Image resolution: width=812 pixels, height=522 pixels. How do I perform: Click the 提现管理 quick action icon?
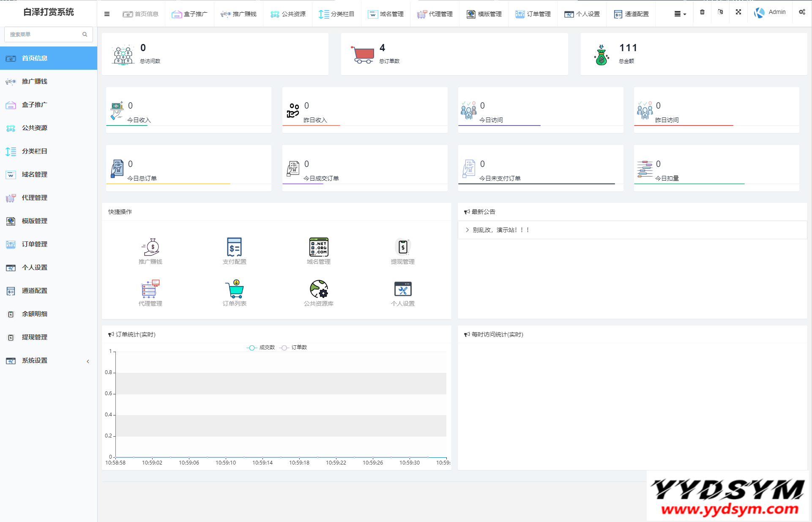(x=402, y=247)
